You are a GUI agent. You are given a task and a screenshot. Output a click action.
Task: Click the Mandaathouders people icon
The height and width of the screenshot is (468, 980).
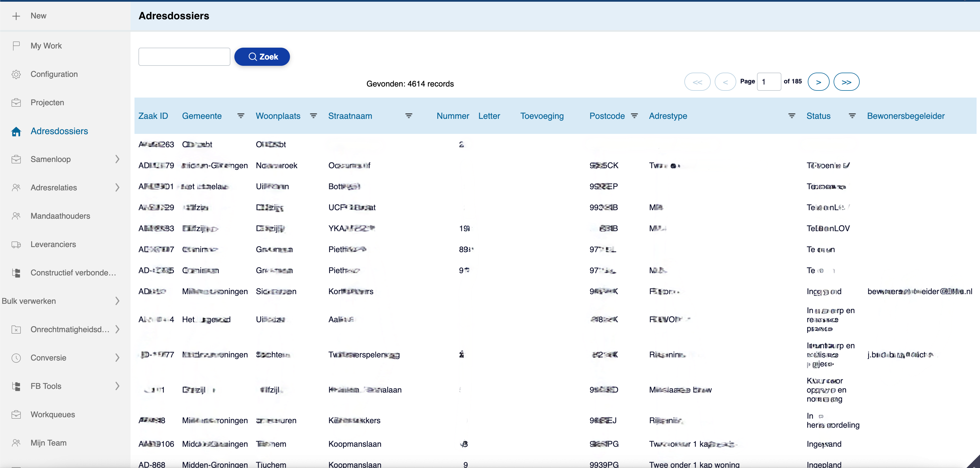coord(16,216)
